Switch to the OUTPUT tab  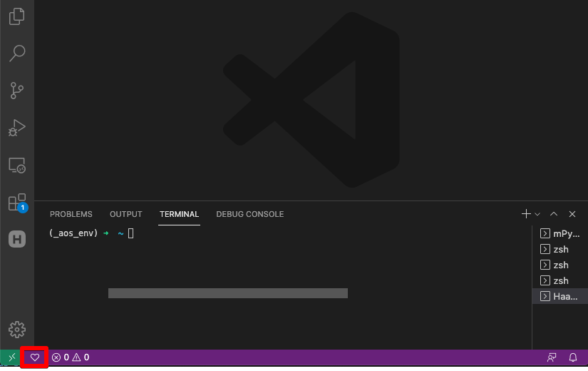125,214
